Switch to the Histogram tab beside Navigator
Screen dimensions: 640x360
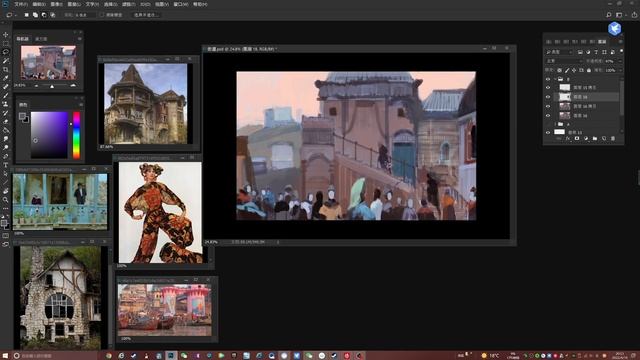pyautogui.click(x=41, y=39)
